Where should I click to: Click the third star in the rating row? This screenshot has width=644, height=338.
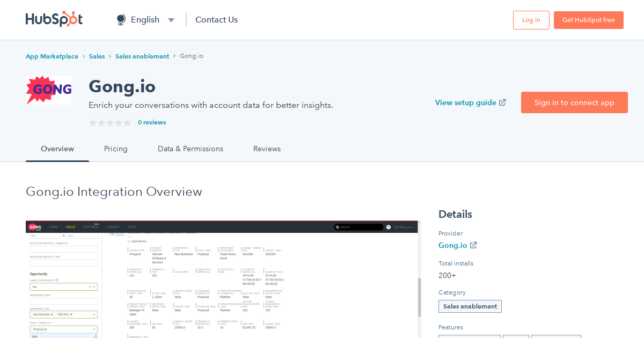[x=110, y=122]
